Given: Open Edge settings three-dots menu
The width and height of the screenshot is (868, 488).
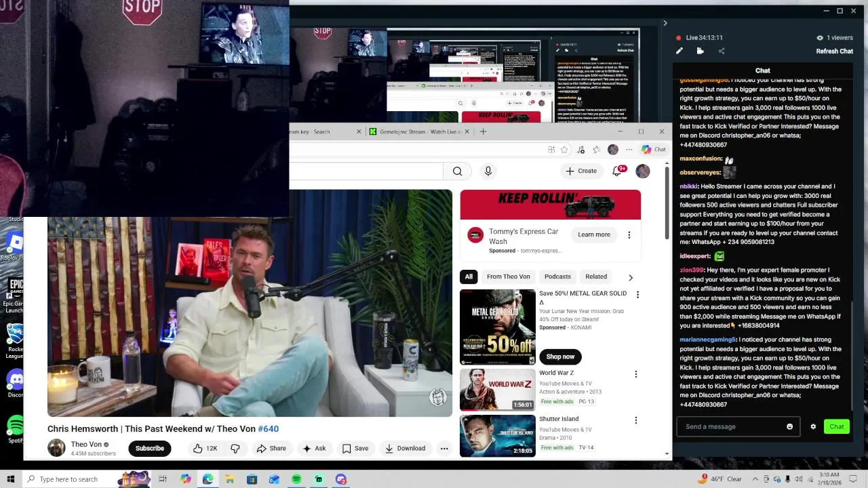Looking at the screenshot, I should 629,149.
